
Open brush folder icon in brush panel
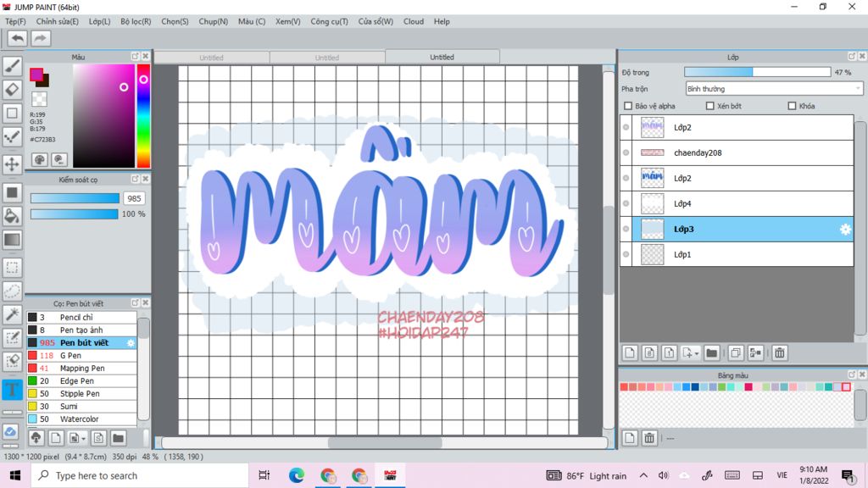click(x=118, y=438)
